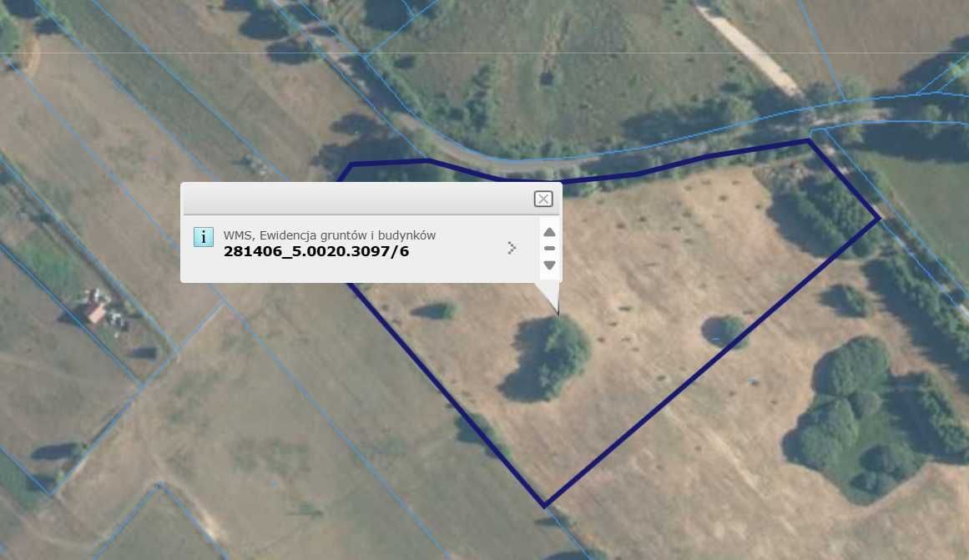
Task: Expand parcel details with right chevron
Action: [512, 248]
